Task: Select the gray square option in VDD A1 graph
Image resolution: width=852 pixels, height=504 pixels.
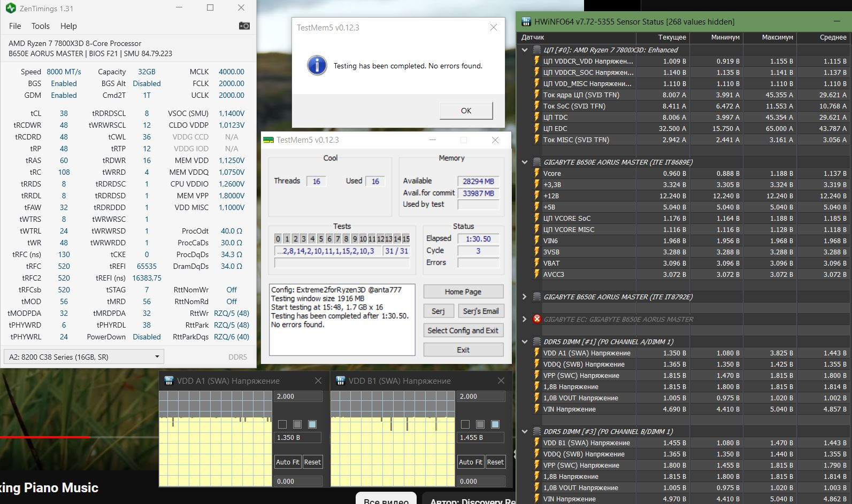Action: click(x=297, y=424)
